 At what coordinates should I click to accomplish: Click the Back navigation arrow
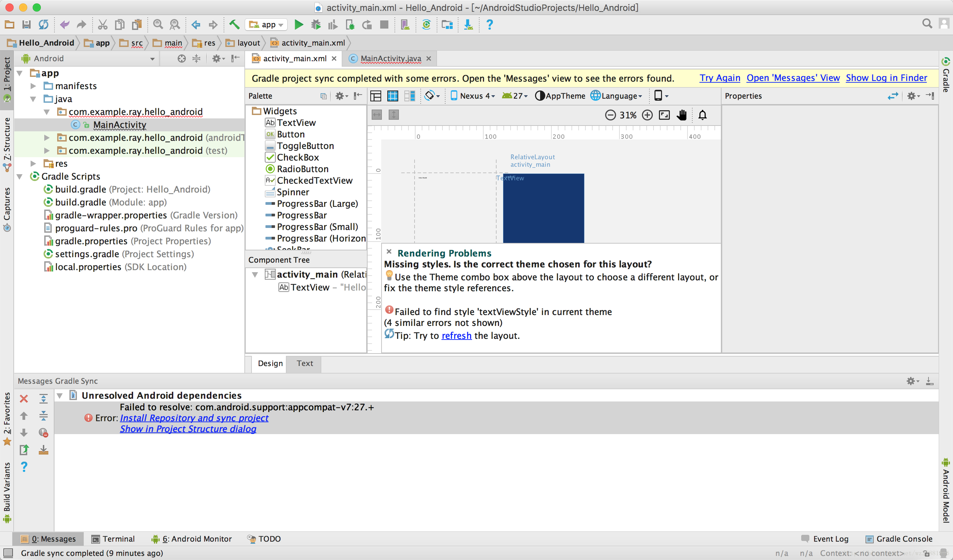click(x=196, y=25)
